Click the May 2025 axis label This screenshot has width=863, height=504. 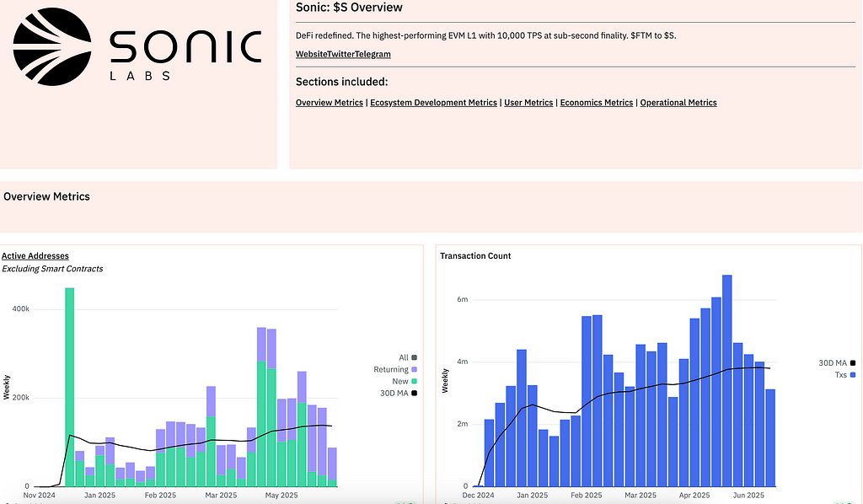coord(281,496)
